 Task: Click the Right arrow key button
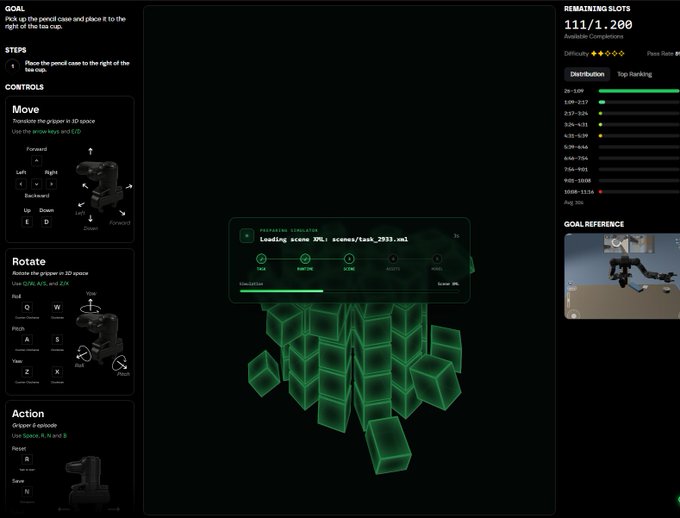[x=52, y=184]
